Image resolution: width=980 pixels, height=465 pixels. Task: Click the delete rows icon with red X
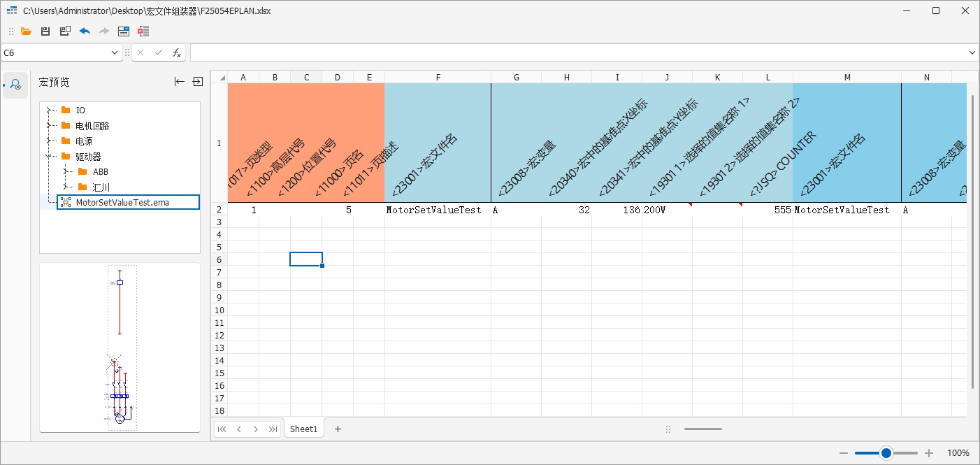coord(143,31)
